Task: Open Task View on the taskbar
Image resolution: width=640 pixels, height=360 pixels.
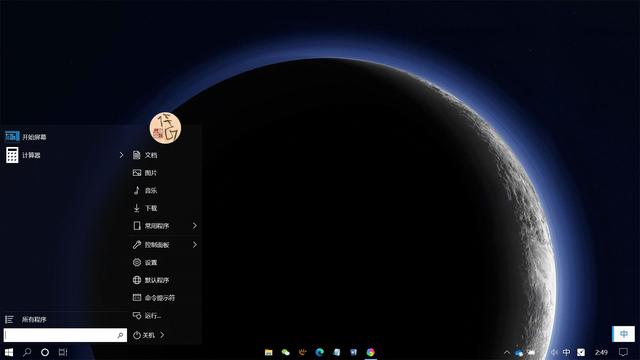Action: point(63,352)
